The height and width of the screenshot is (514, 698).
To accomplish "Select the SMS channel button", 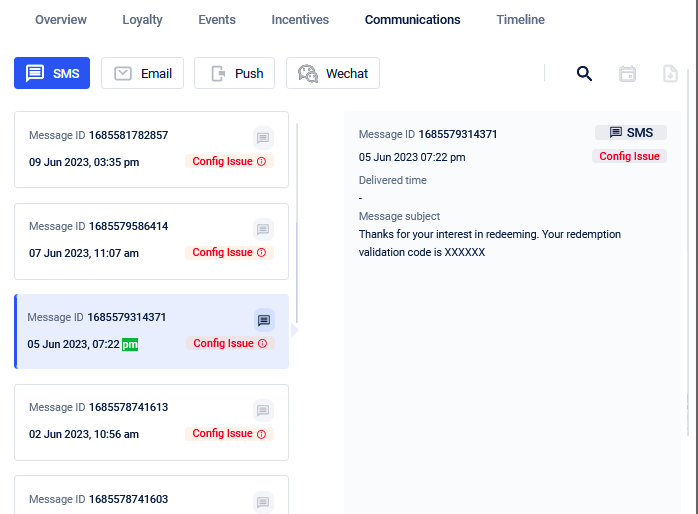I will pyautogui.click(x=52, y=73).
